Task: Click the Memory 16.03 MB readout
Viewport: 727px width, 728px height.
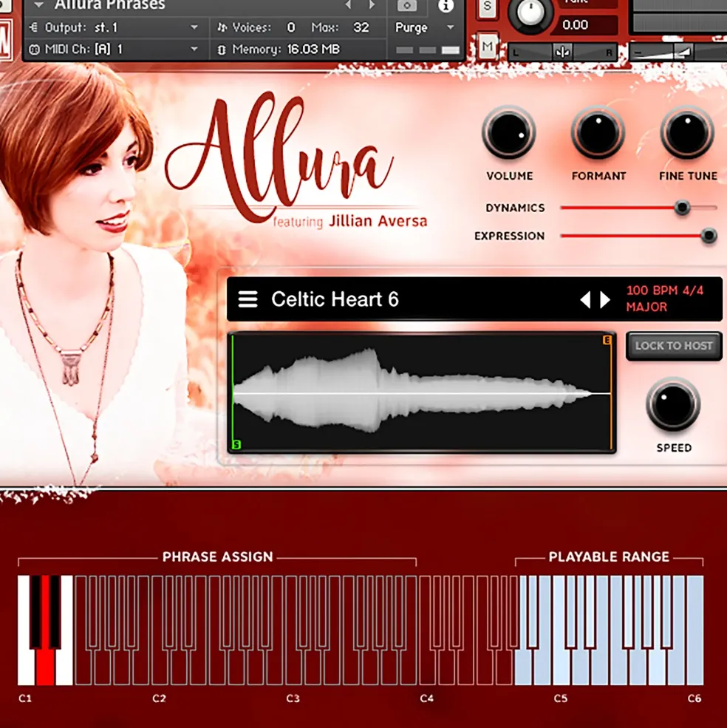Action: [x=286, y=50]
